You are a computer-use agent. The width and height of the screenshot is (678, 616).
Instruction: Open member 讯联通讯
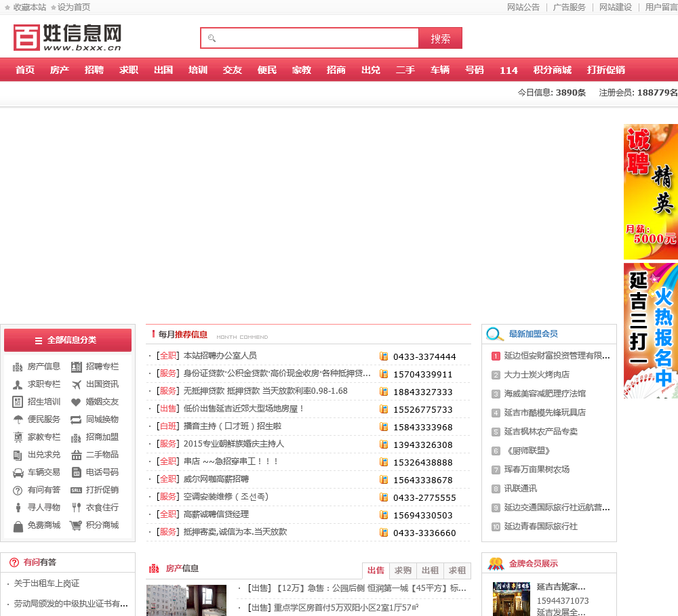pyautogui.click(x=521, y=489)
